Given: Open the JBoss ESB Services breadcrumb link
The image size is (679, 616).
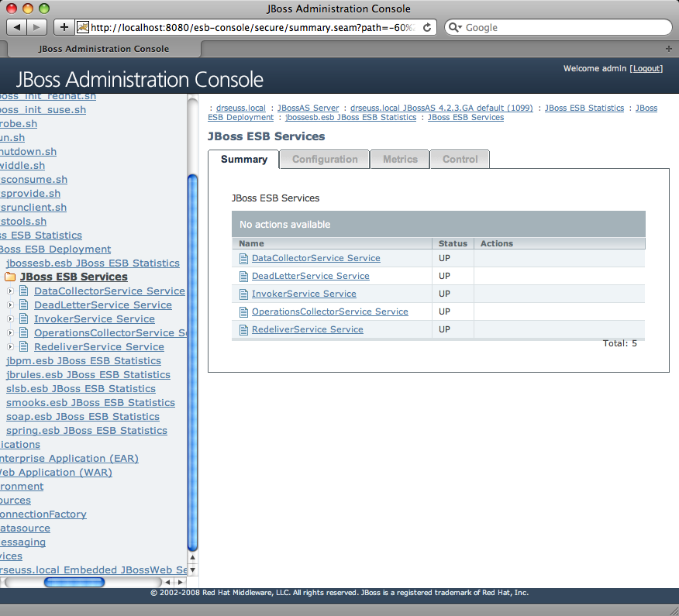Looking at the screenshot, I should 466,117.
